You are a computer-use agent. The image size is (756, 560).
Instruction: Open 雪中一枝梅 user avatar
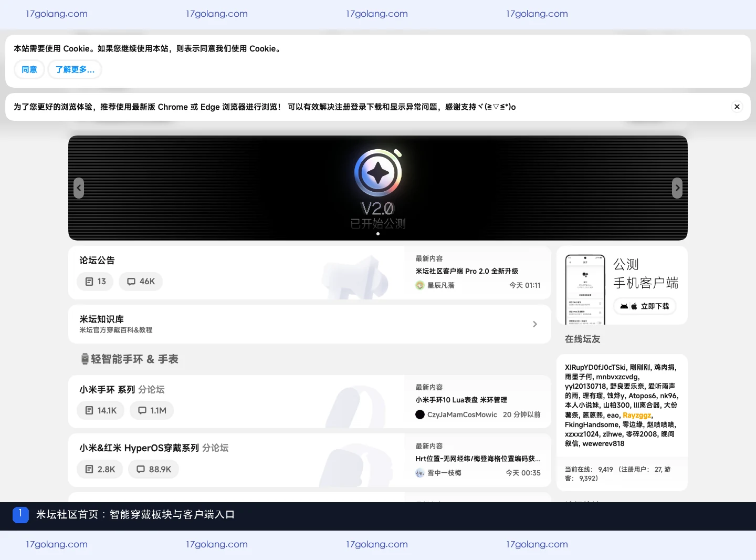420,473
